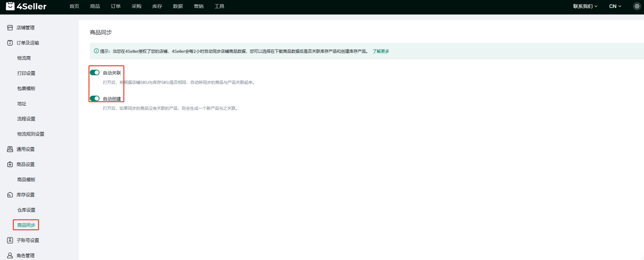This screenshot has height=260, width=644.
Task: Open 通用设置 in sidebar
Action: [26, 149]
